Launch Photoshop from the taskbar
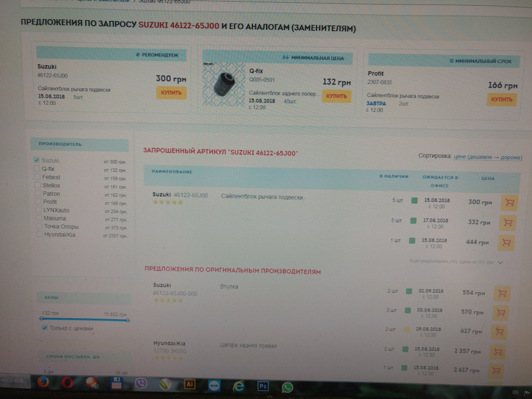Screen dimensions: 532x399 point(263,386)
